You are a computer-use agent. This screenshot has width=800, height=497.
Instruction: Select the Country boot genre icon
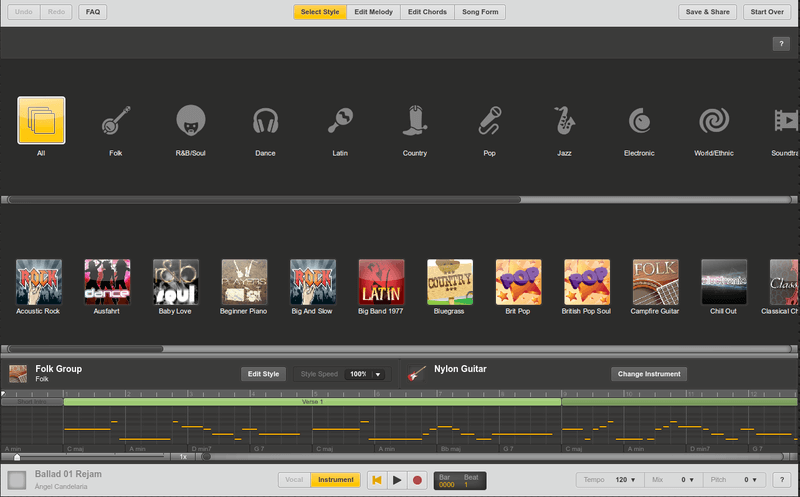(x=414, y=122)
